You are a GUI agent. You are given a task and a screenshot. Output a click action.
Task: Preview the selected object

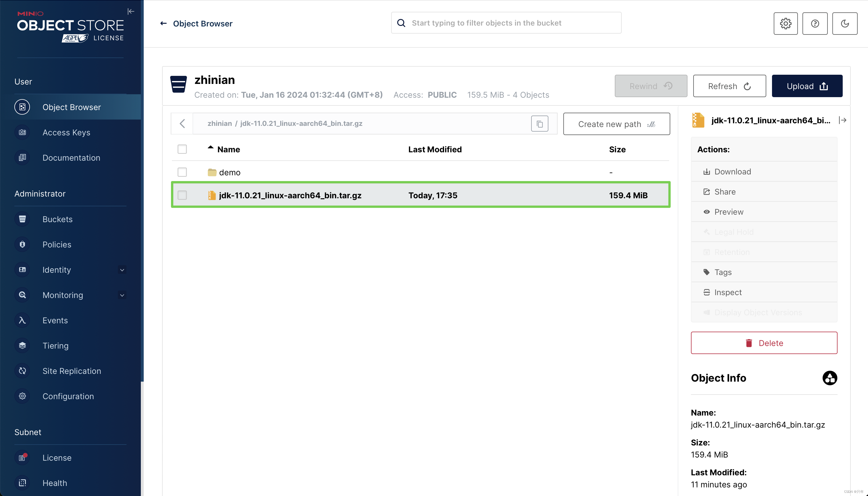[x=764, y=212]
